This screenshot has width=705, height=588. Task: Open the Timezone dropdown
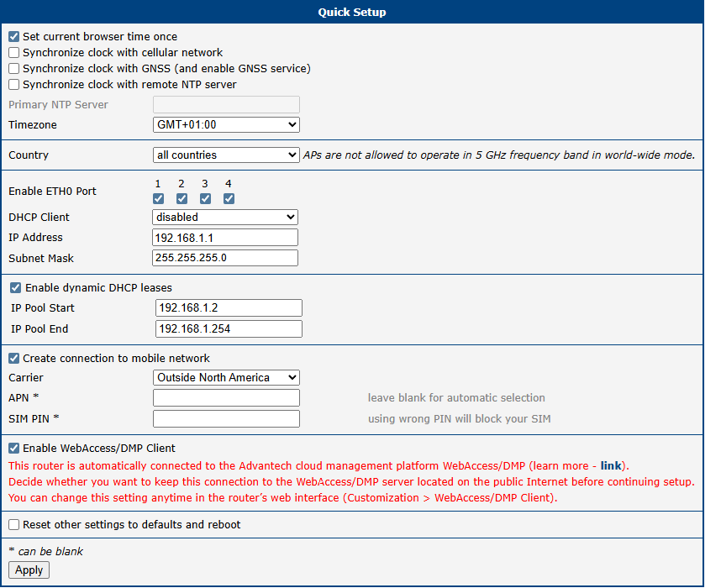point(226,124)
